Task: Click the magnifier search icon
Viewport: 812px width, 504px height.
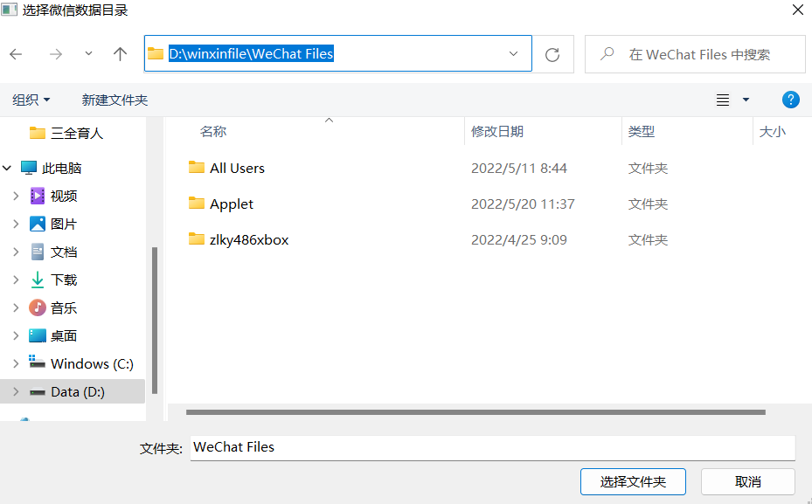Action: pyautogui.click(x=607, y=53)
